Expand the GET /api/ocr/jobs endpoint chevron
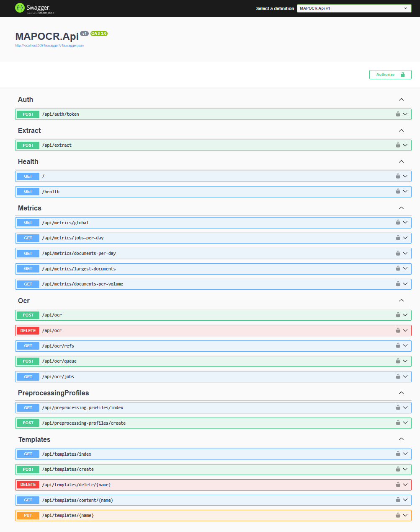 [x=405, y=376]
